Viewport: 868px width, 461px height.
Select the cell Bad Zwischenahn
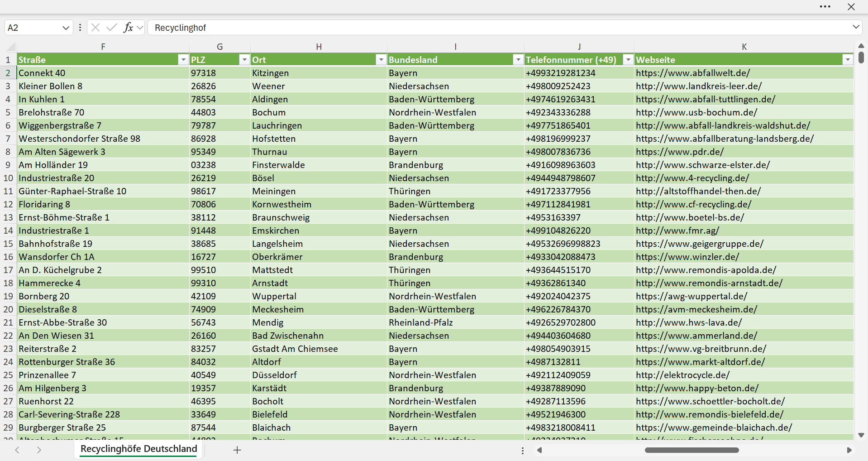(319, 336)
